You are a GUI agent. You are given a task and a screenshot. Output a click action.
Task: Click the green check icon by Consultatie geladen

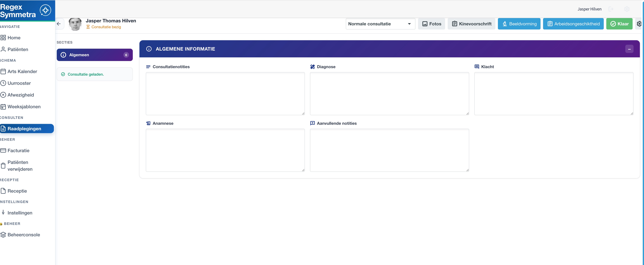63,74
